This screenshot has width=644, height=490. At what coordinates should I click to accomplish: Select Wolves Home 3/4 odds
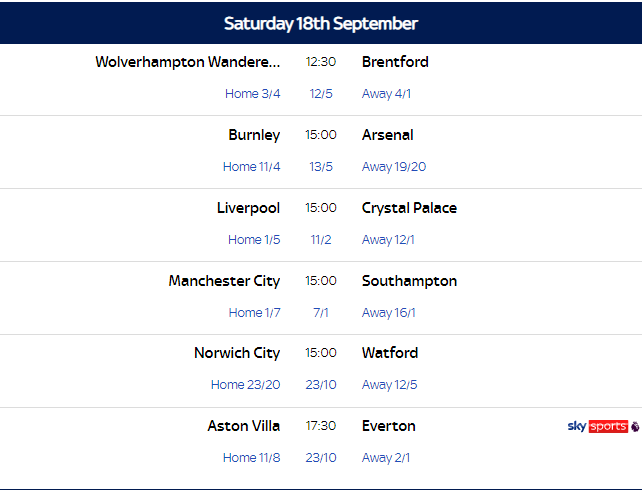253,94
